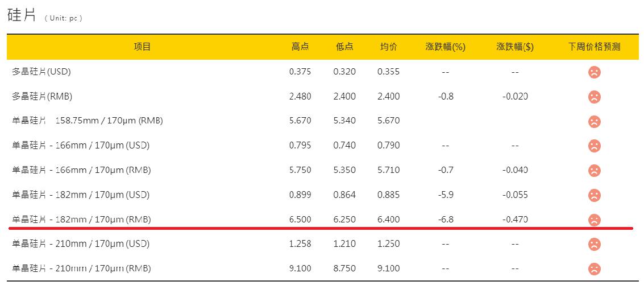Click the 硅片 section title
The height and width of the screenshot is (285, 644).
click(22, 15)
